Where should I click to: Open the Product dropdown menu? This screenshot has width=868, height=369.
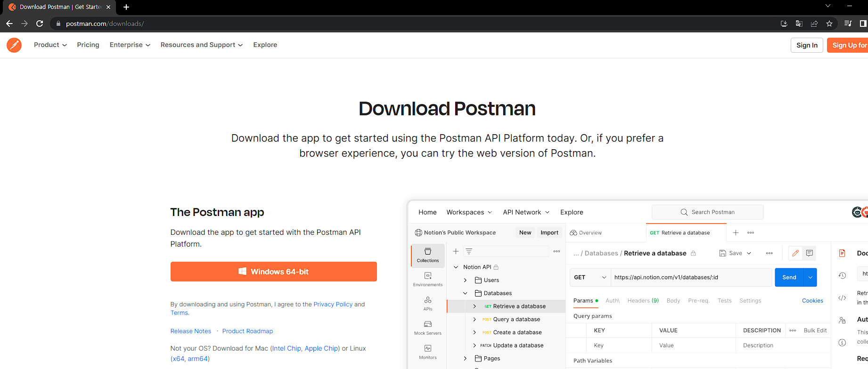50,45
